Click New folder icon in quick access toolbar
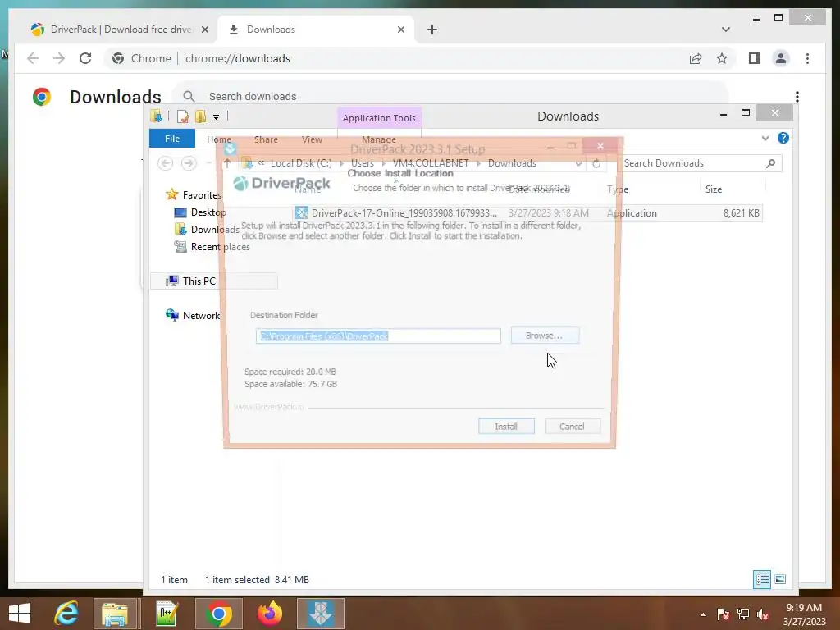 (201, 116)
